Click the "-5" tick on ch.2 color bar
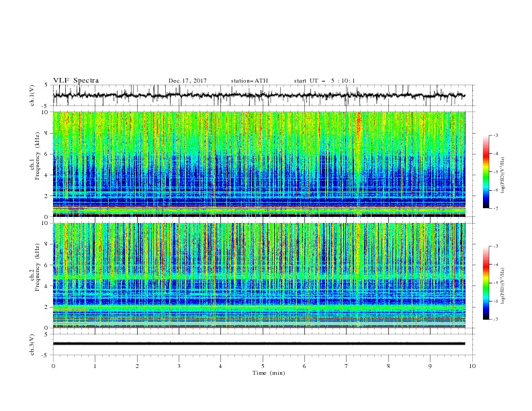This screenshot has width=532, height=411. 495,283
